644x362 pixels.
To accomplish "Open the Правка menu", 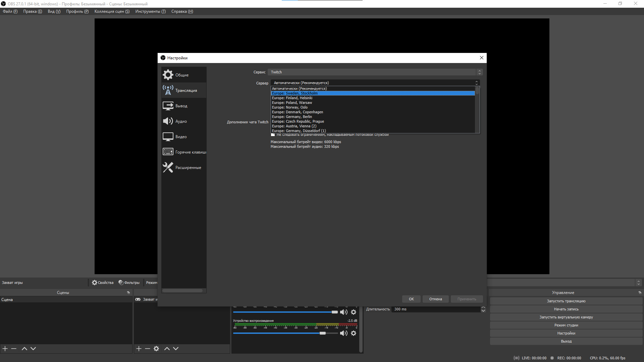I will [33, 11].
